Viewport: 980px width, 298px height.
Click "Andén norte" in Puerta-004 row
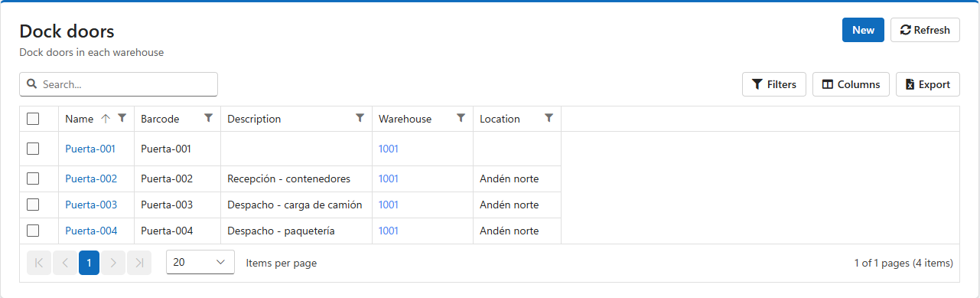click(509, 231)
